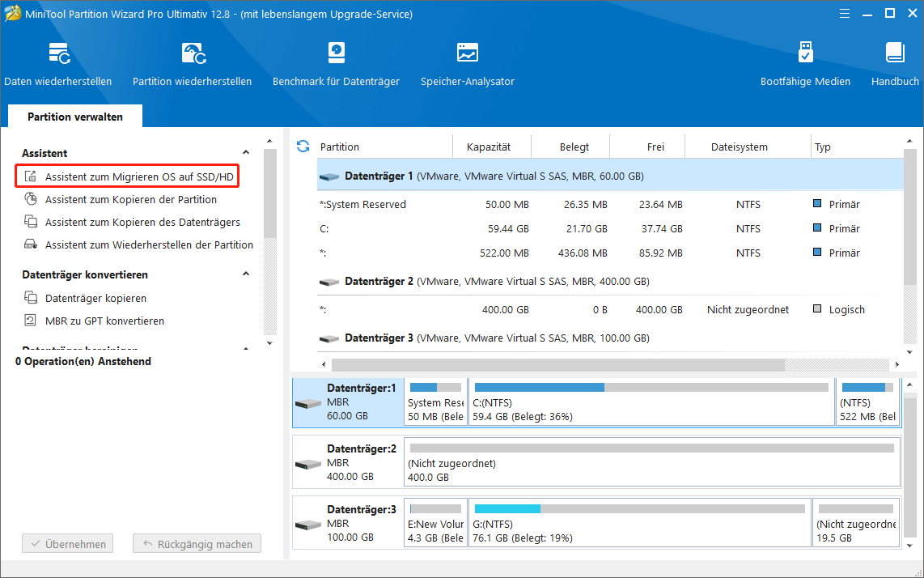Open Assistent zum Kopieren der Partition

(130, 199)
